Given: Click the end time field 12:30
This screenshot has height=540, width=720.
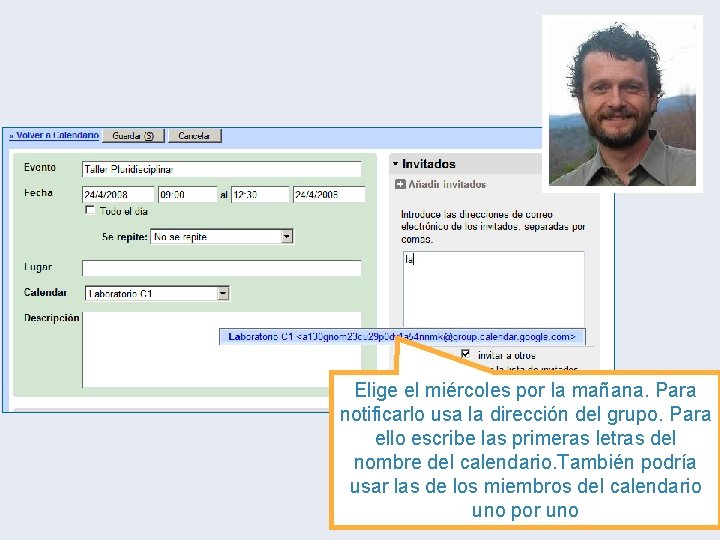Looking at the screenshot, I should [x=260, y=194].
